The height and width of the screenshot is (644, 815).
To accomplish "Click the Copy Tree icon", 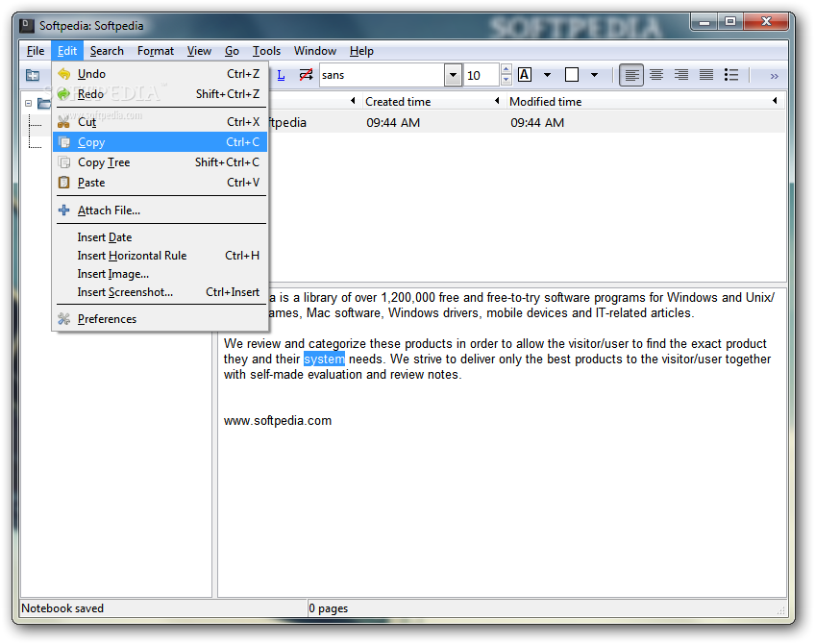I will (64, 162).
